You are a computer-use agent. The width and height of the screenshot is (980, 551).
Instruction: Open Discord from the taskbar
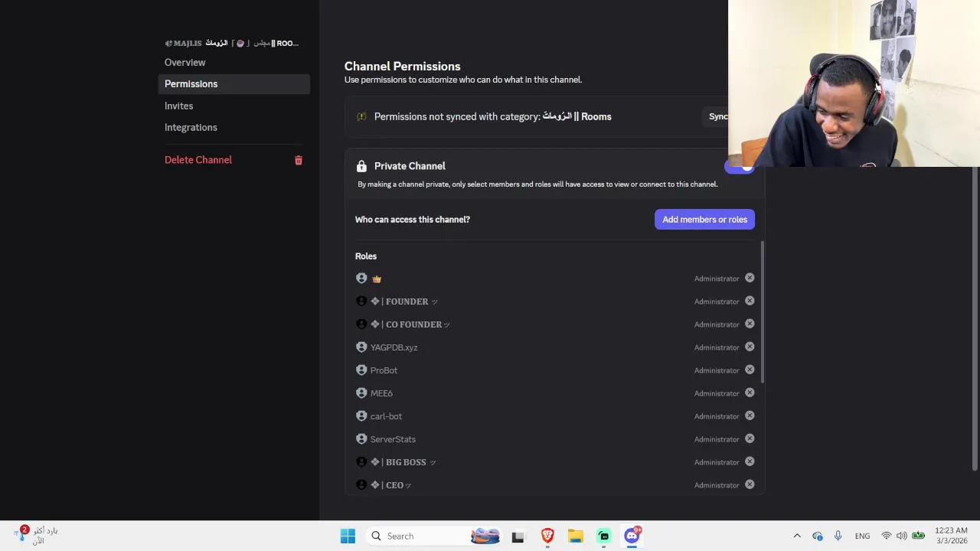pyautogui.click(x=632, y=536)
